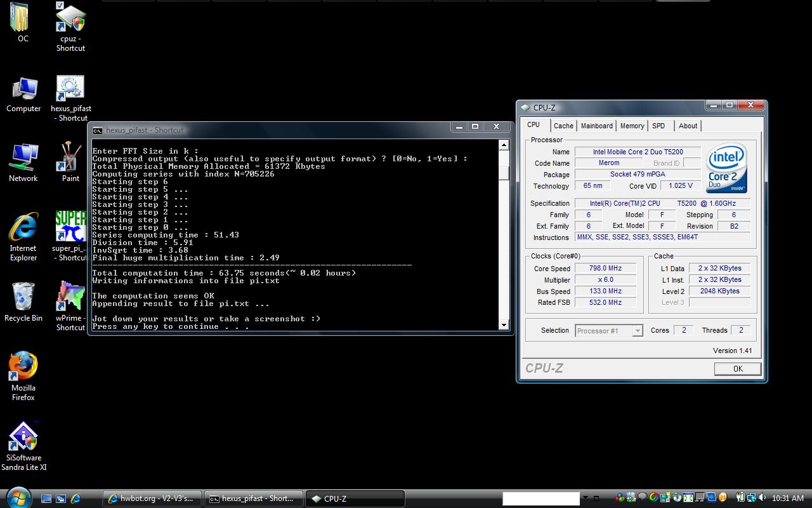Launch hexus_pifast shortcut on desktop
The image size is (812, 508).
(70, 98)
